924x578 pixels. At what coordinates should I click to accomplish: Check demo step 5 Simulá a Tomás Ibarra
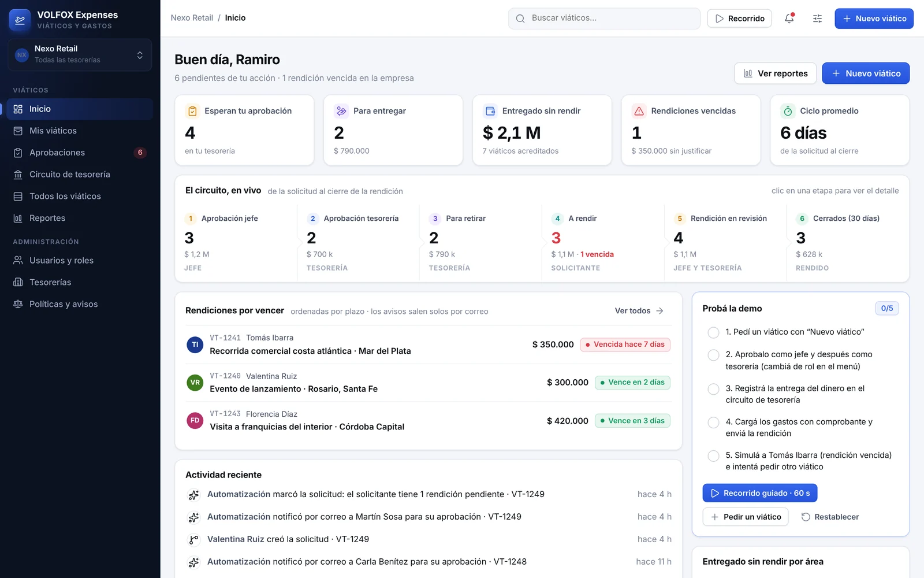713,455
